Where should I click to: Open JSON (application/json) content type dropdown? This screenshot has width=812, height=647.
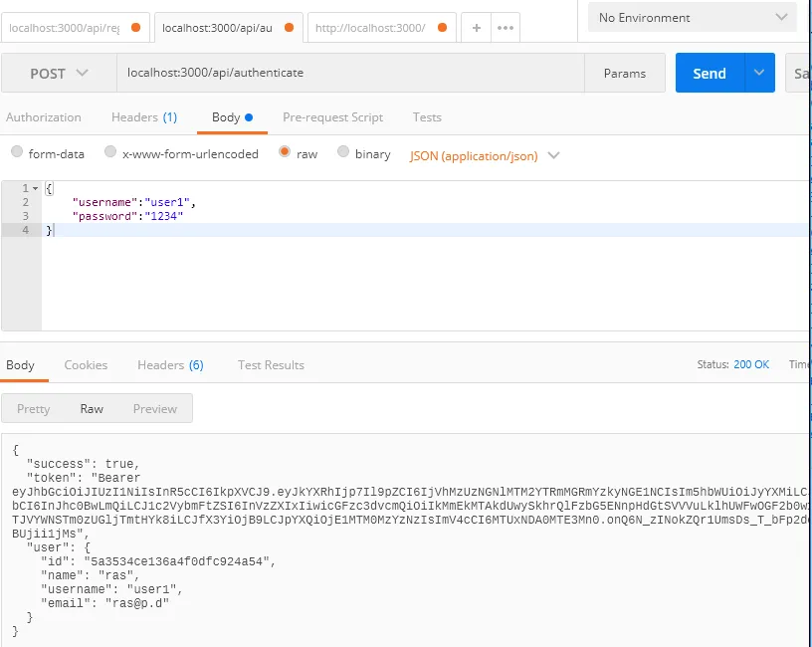pos(485,155)
